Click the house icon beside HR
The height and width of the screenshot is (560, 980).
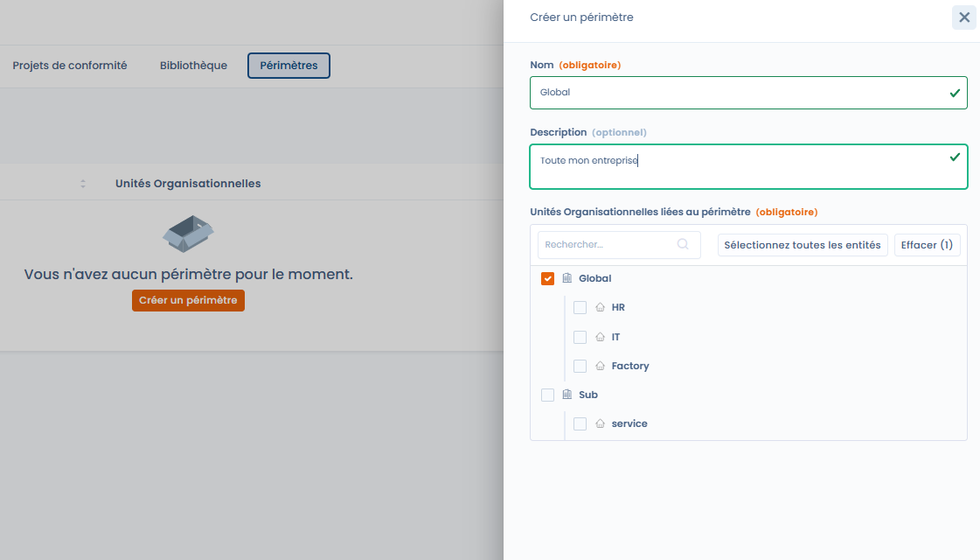(600, 307)
